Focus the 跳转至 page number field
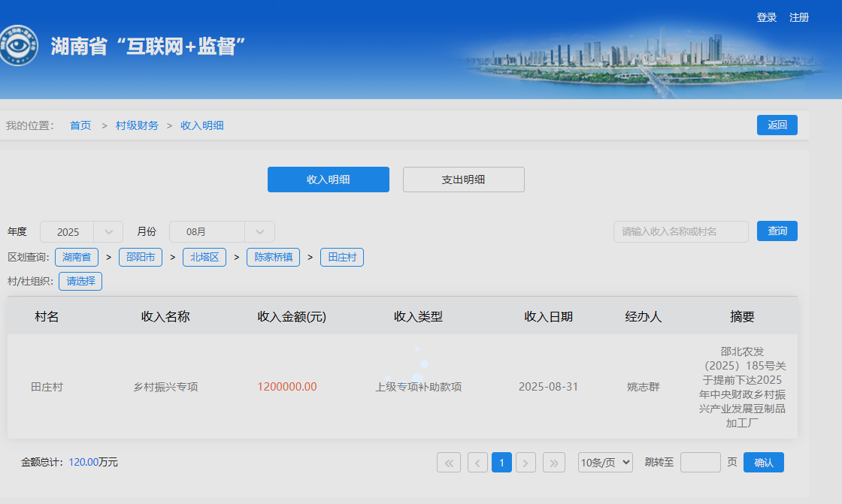The height and width of the screenshot is (504, 842). 700,463
